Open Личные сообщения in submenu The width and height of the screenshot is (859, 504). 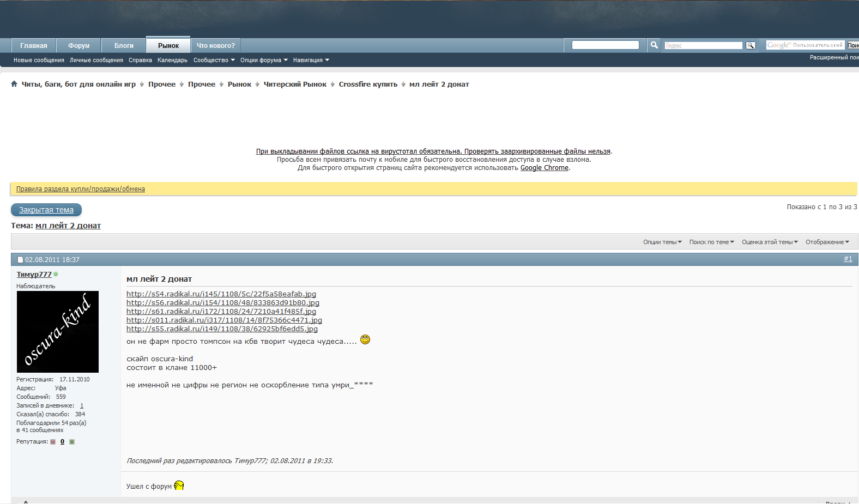[96, 60]
